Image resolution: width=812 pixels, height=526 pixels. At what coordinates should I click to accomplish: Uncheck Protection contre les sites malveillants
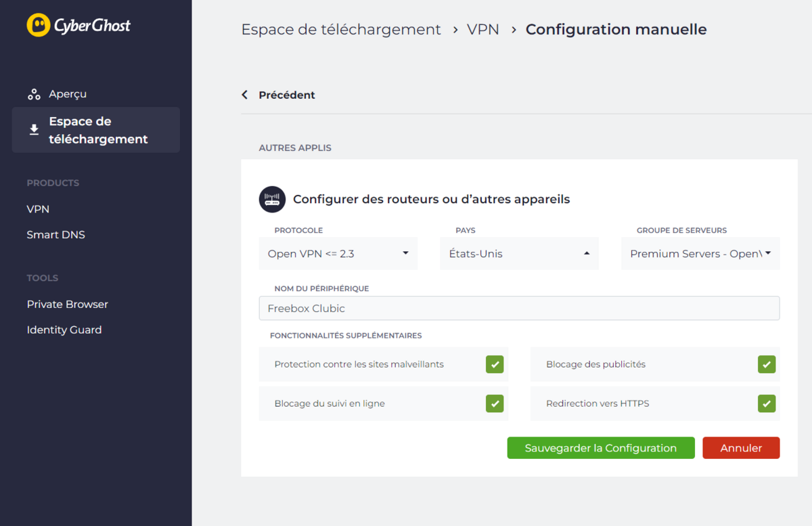pos(495,364)
